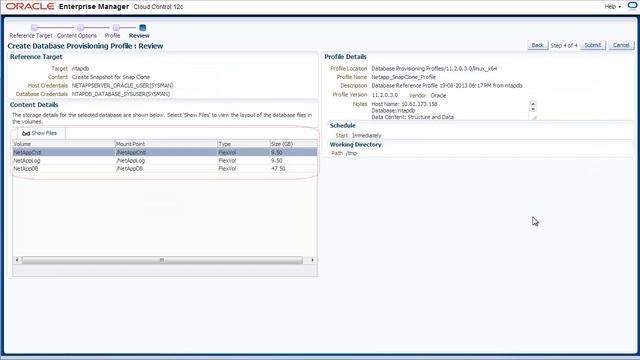The height and width of the screenshot is (360, 640).
Task: Click the Profile Version 11.2.0.3.0 value
Action: [x=384, y=95]
